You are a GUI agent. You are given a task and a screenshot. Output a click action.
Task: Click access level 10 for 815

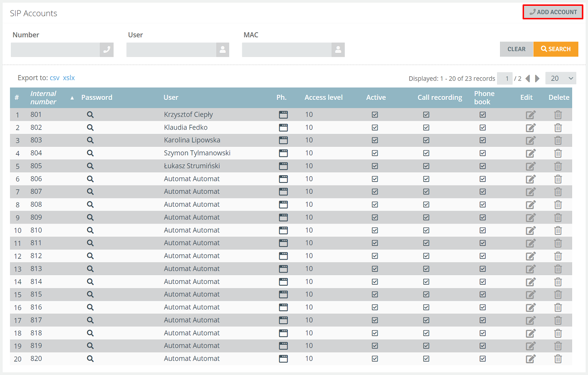click(x=309, y=294)
